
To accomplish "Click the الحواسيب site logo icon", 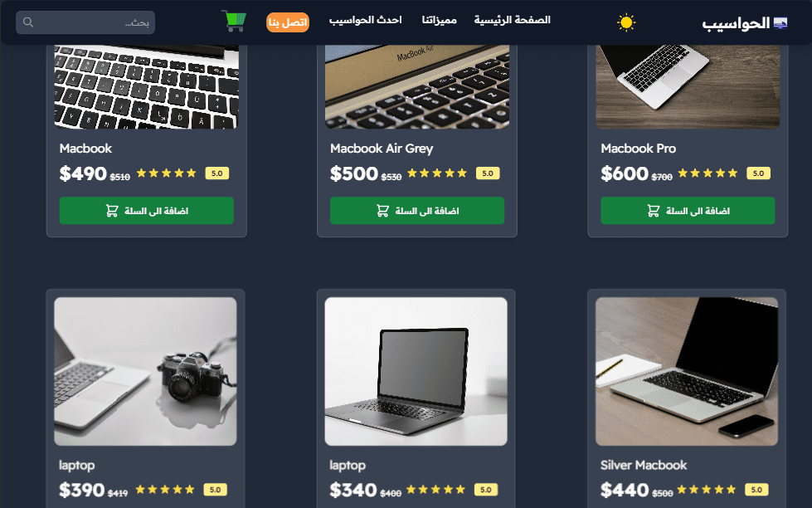I will [x=780, y=22].
